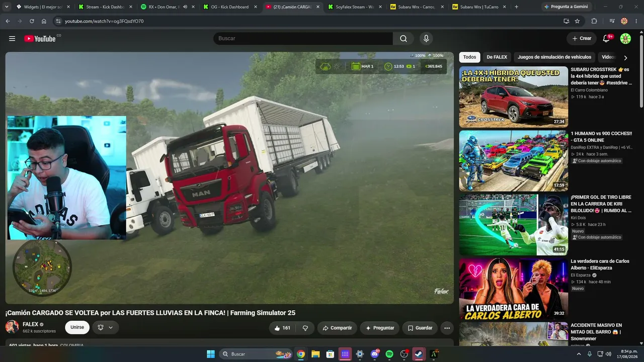
Task: Mute the RX Don Omar tab audio
Action: coord(185,7)
